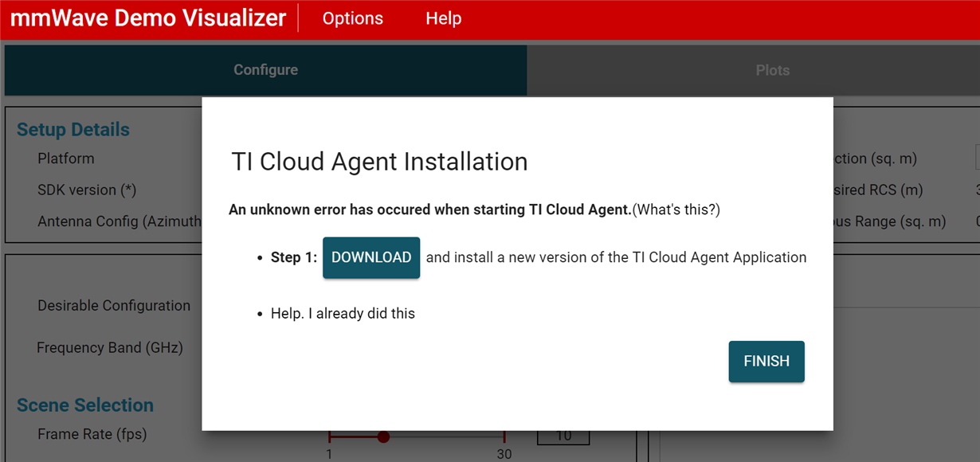Screen dimensions: 980x462
Task: Click the Frequency Band (GHz) label
Action: tap(110, 347)
